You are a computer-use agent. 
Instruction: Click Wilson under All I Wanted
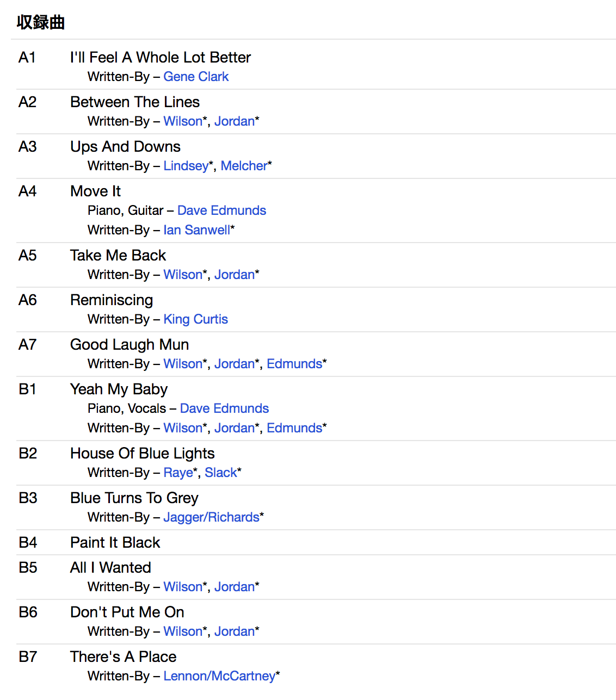click(x=183, y=587)
